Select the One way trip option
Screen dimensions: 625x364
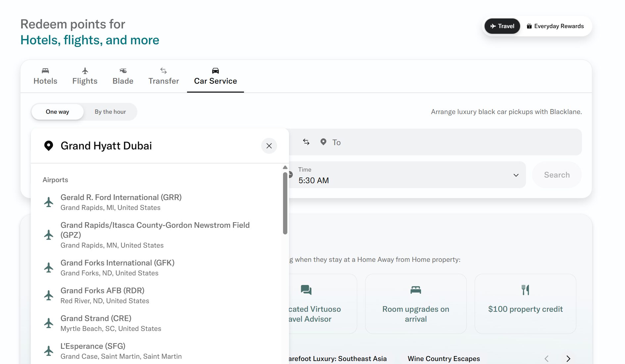click(57, 112)
